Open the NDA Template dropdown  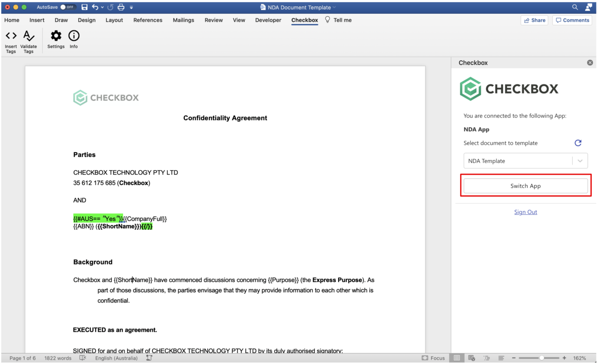(x=525, y=161)
